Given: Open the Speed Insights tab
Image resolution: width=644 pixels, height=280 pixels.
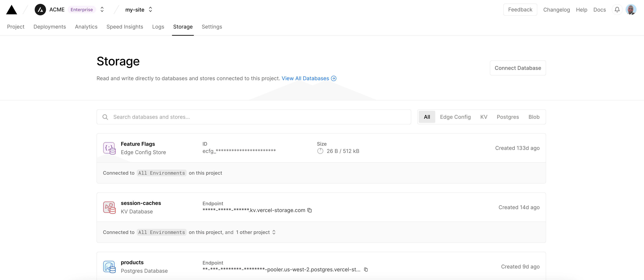Looking at the screenshot, I should click(124, 27).
